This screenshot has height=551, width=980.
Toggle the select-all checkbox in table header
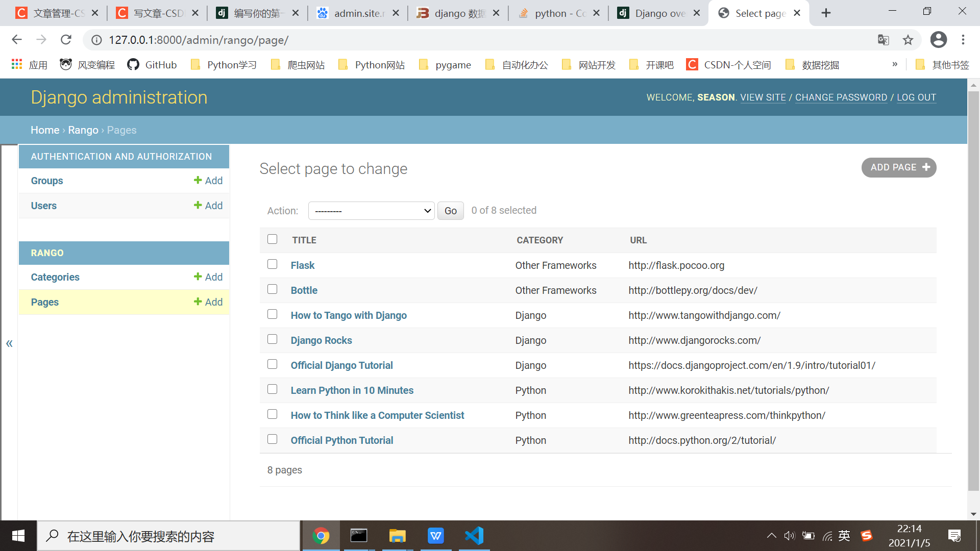272,239
